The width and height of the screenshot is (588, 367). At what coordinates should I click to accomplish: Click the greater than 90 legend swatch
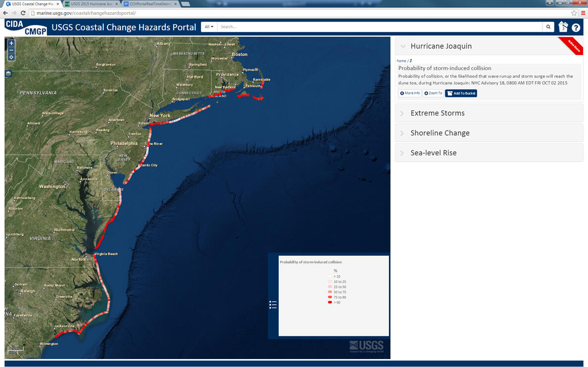pyautogui.click(x=330, y=302)
